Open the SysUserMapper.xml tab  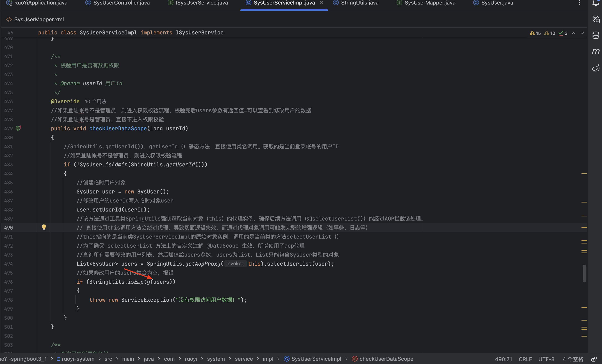tap(39, 19)
